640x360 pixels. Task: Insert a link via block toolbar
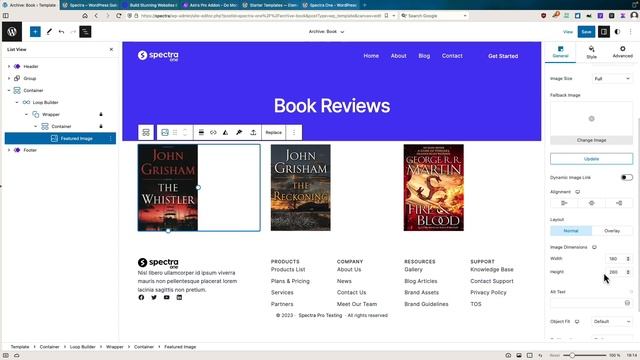[213, 132]
